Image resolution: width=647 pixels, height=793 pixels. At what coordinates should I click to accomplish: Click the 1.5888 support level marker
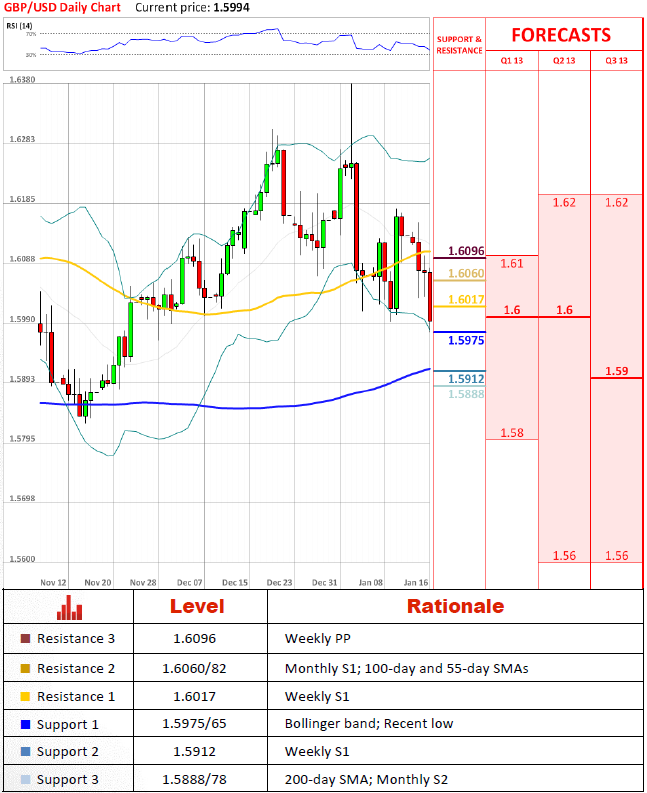click(x=466, y=394)
